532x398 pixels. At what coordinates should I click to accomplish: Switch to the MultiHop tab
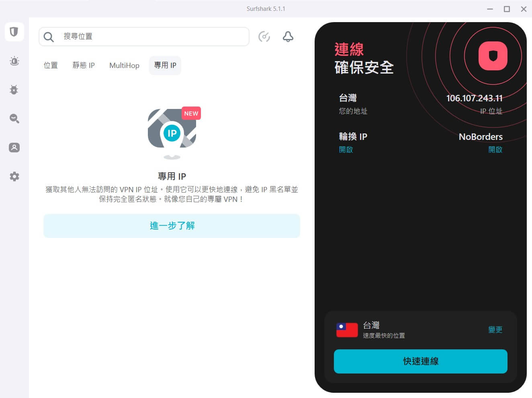[125, 66]
